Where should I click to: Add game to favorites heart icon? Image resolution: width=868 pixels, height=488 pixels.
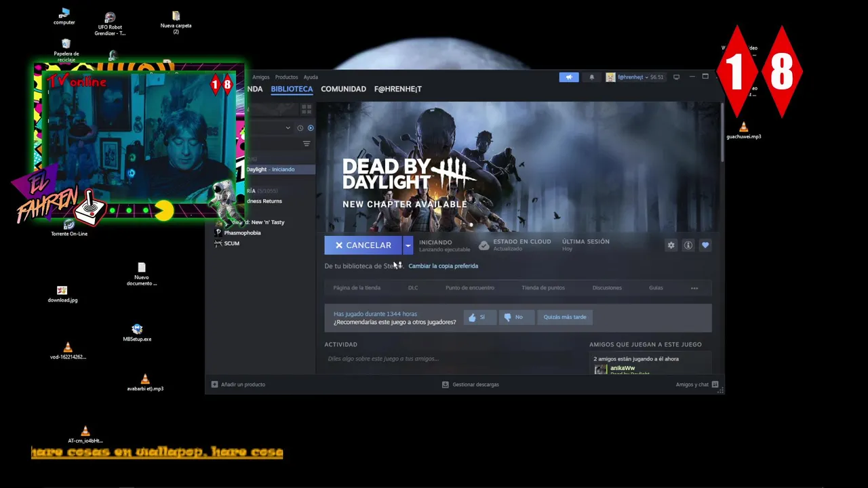705,245
